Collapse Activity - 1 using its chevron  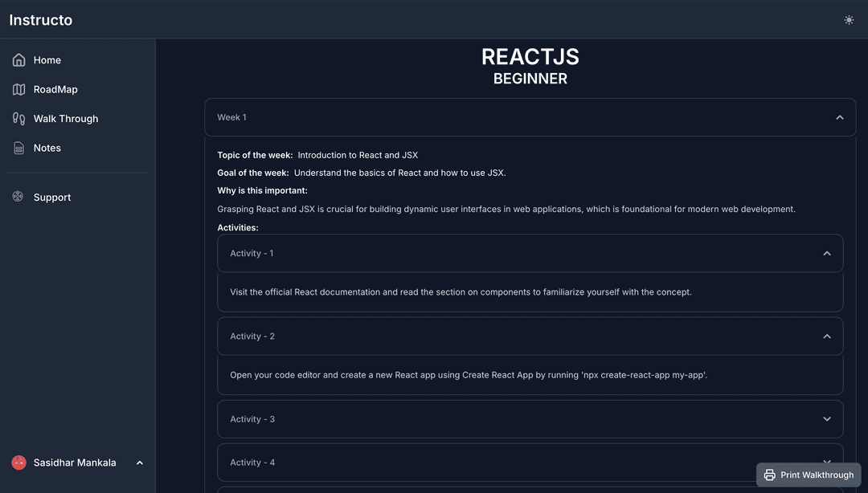click(x=827, y=254)
